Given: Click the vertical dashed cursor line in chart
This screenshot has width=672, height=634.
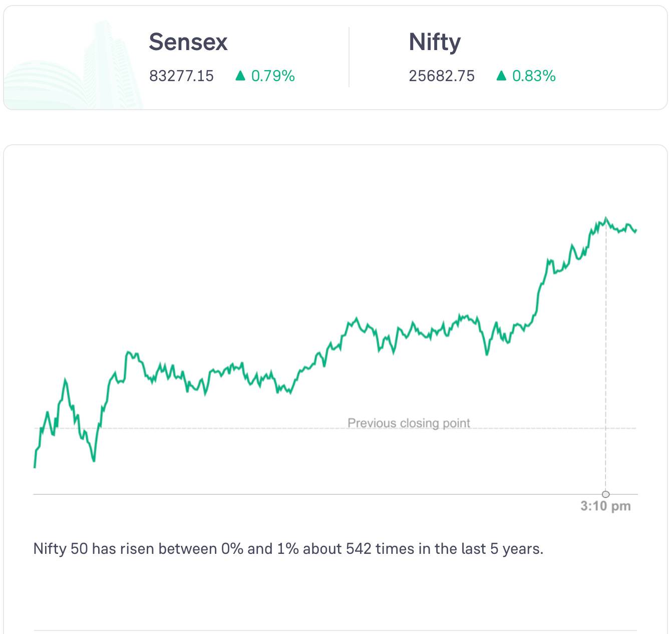Looking at the screenshot, I should (606, 361).
